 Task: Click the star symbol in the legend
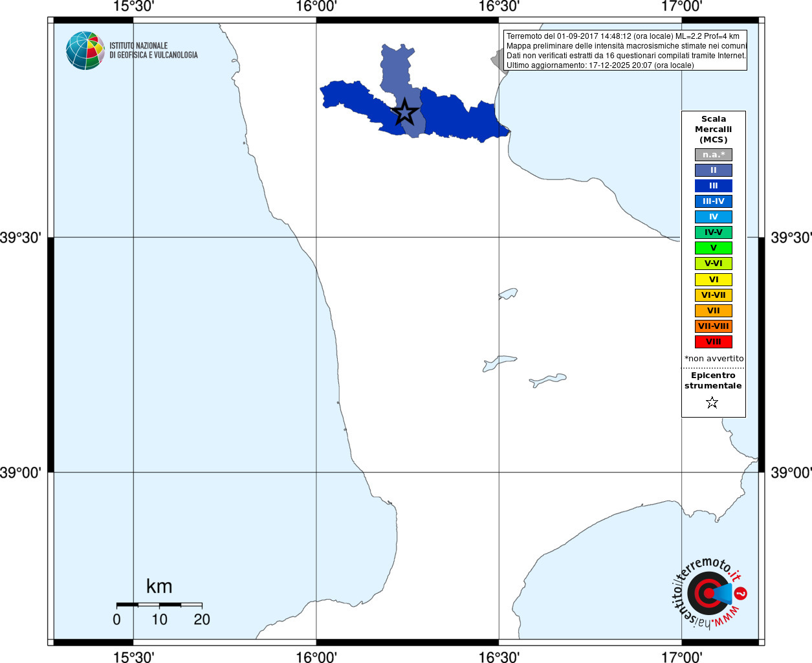click(712, 403)
